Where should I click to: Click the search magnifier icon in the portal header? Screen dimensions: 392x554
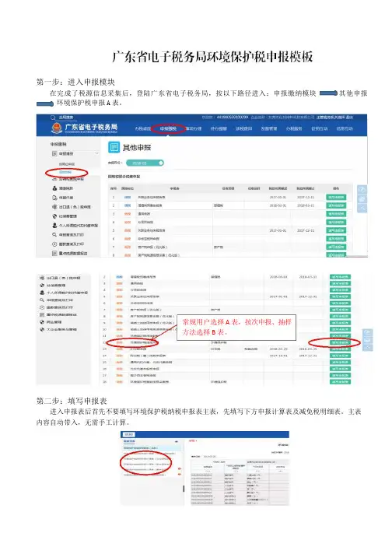point(53,117)
